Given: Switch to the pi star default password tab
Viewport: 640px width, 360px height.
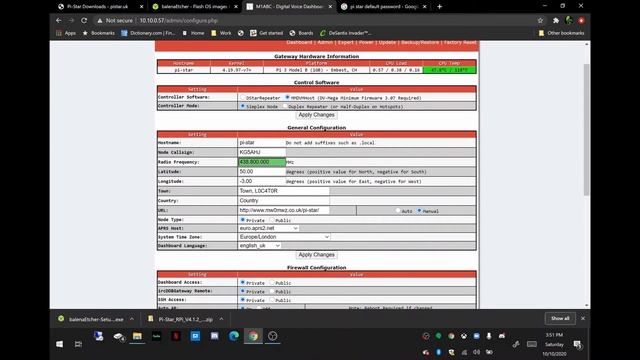Looking at the screenshot, I should point(380,7).
